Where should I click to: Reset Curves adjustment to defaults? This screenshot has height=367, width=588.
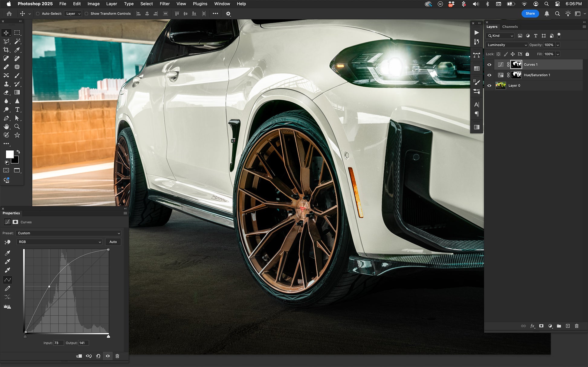[x=98, y=356]
